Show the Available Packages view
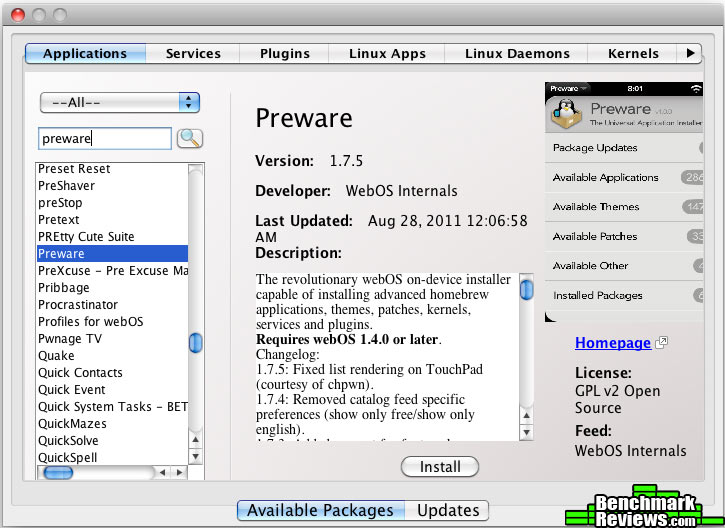725x528 pixels. [320, 510]
